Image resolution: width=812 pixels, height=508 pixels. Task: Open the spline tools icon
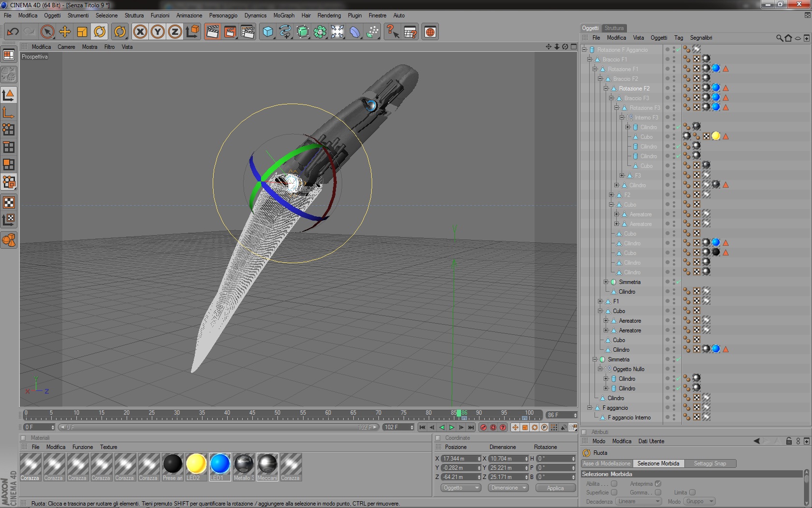(285, 32)
